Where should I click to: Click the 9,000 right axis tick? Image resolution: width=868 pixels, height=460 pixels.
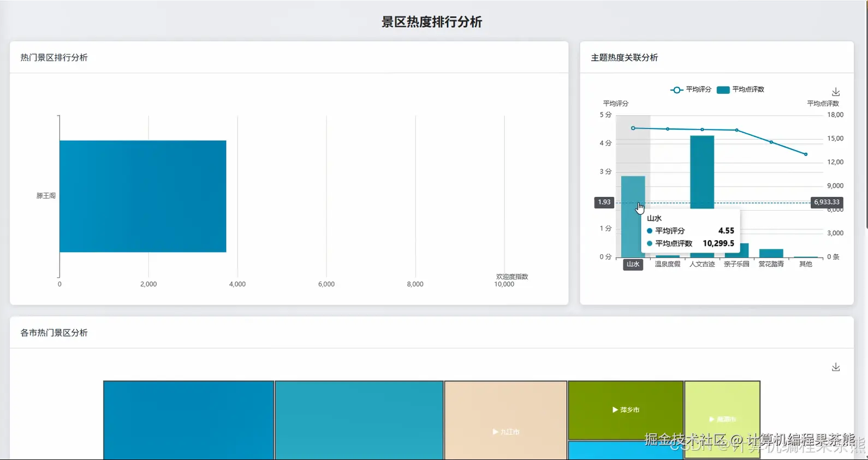pyautogui.click(x=835, y=186)
